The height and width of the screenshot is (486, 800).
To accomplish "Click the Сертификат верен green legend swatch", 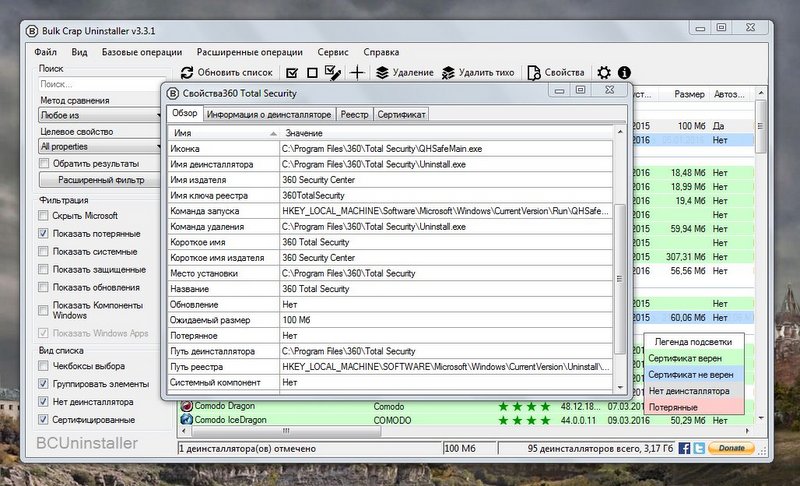I will [694, 358].
